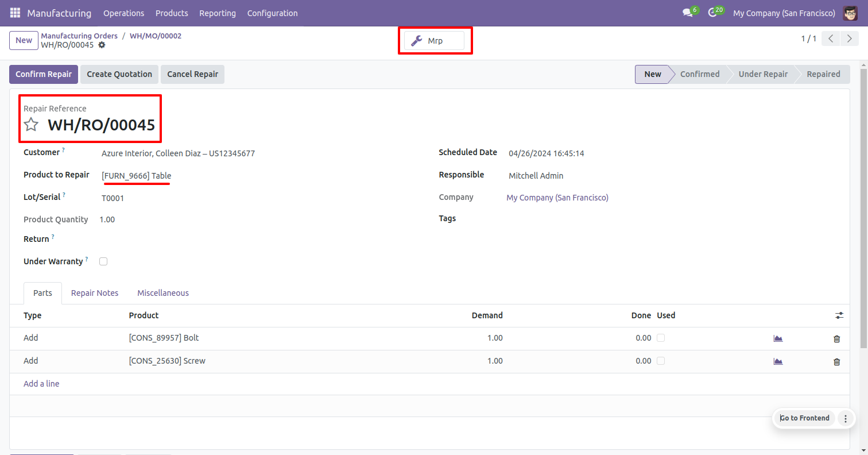
Task: Switch to the Repair Notes tab
Action: 95,293
